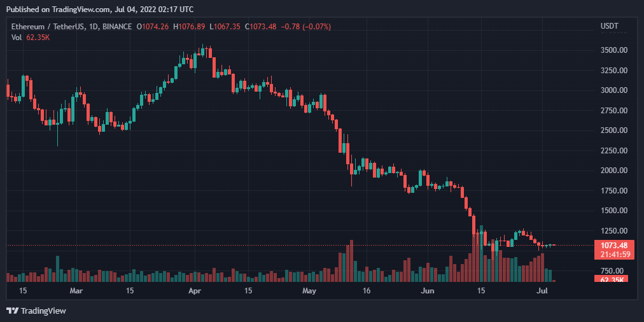644x322 pixels.
Task: Click the TradingView logo icon
Action: (12, 311)
